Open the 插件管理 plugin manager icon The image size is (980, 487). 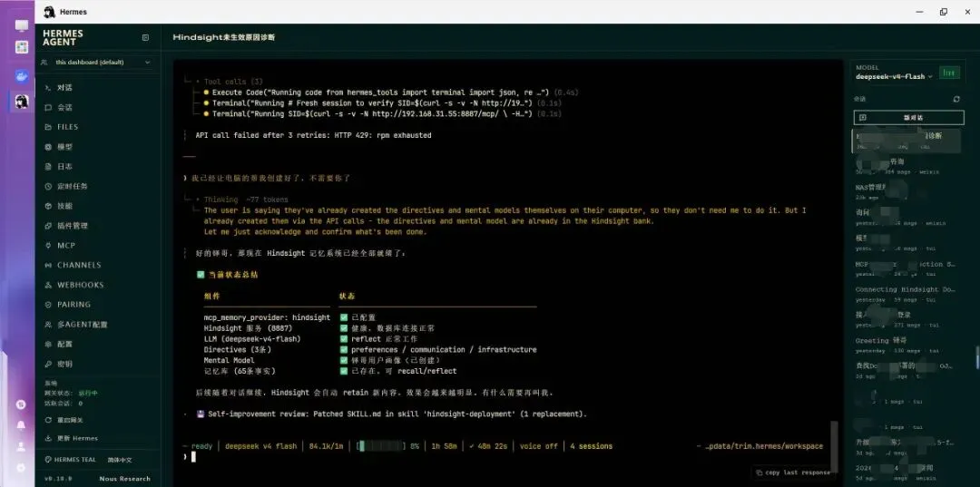pyautogui.click(x=48, y=226)
